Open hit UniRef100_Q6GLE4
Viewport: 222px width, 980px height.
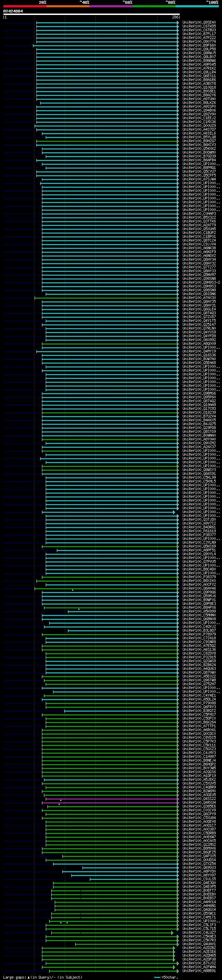click(199, 309)
